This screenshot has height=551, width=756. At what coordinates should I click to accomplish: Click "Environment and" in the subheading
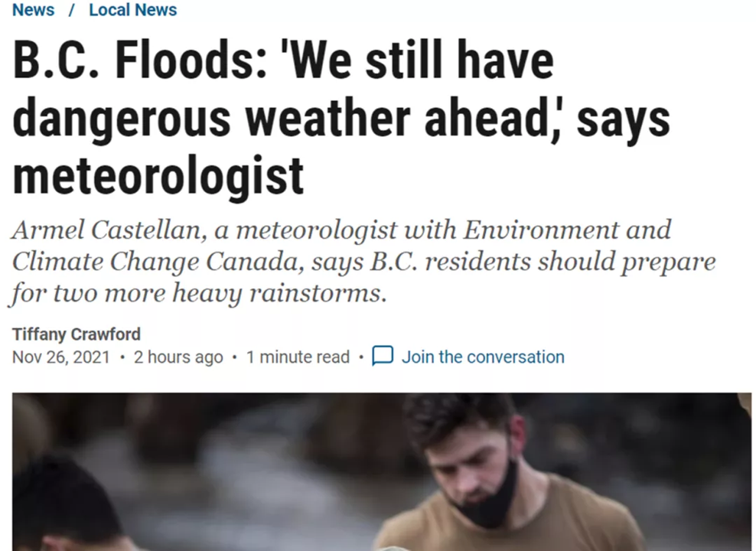(566, 230)
